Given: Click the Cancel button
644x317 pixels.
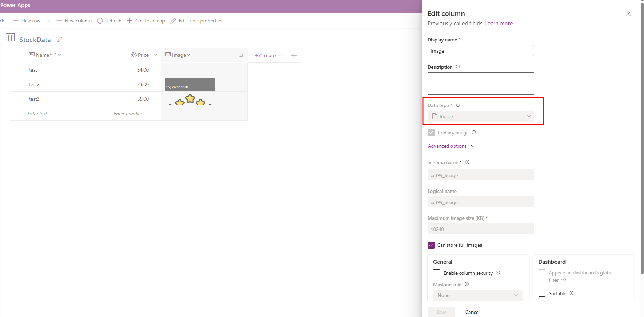Looking at the screenshot, I should coord(473,312).
